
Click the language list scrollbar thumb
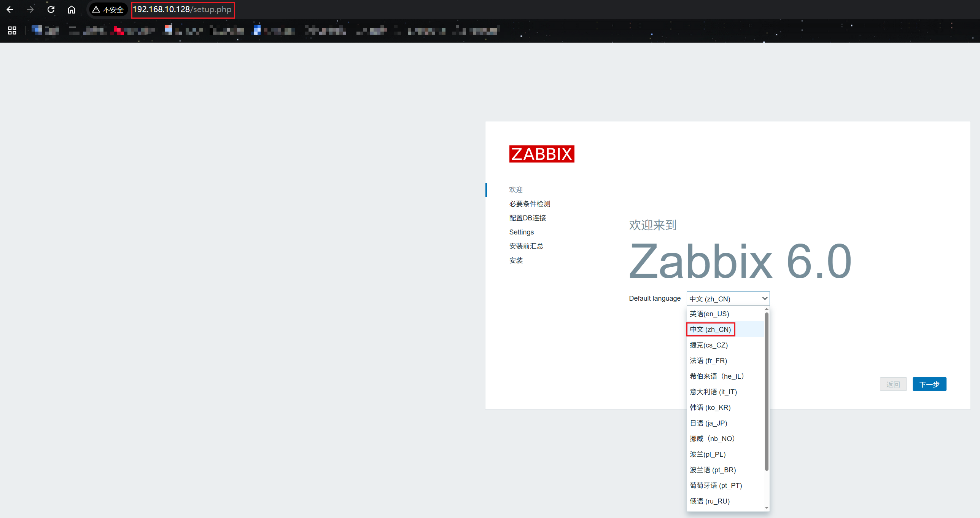point(767,391)
